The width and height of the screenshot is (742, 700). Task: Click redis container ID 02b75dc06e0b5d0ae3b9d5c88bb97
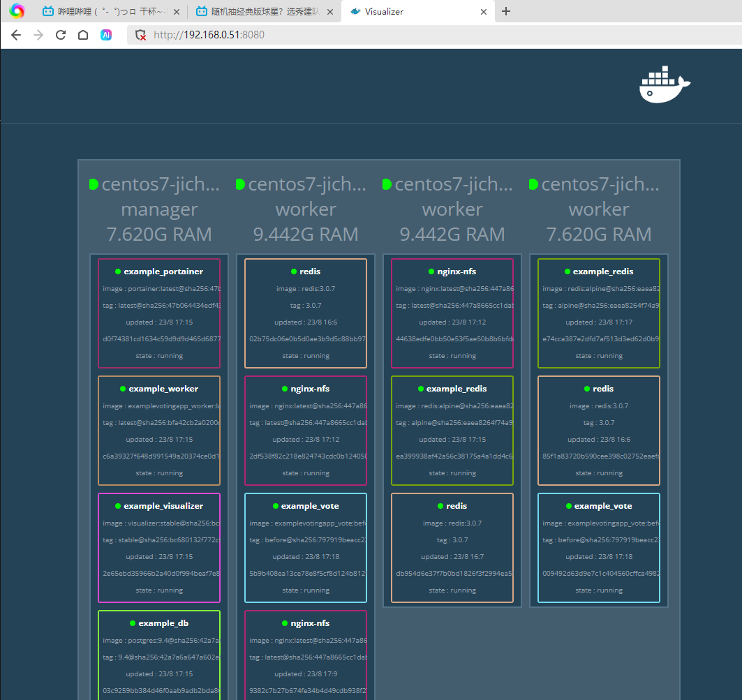point(308,339)
